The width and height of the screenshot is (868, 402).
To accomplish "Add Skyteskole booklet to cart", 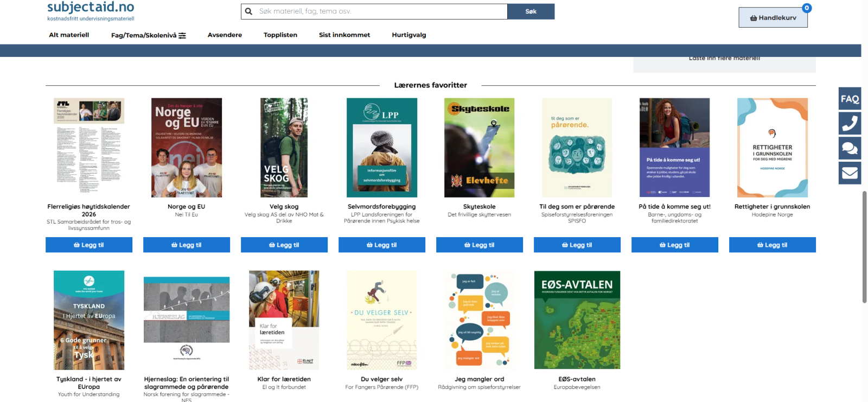I will click(x=479, y=245).
